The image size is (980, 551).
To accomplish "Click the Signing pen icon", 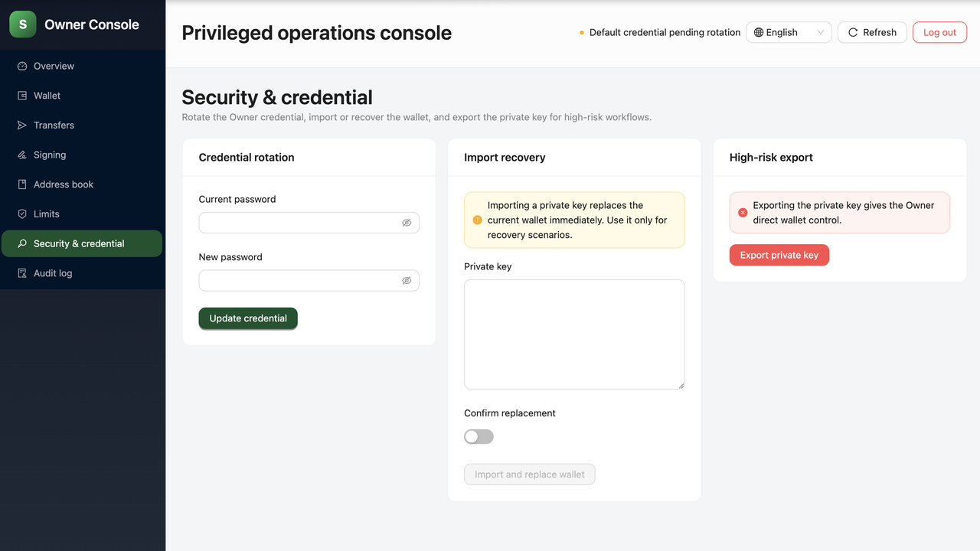I will tap(22, 155).
